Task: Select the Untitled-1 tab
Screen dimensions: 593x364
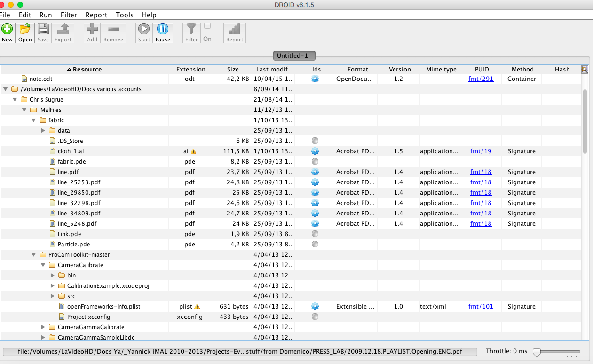Action: tap(294, 55)
